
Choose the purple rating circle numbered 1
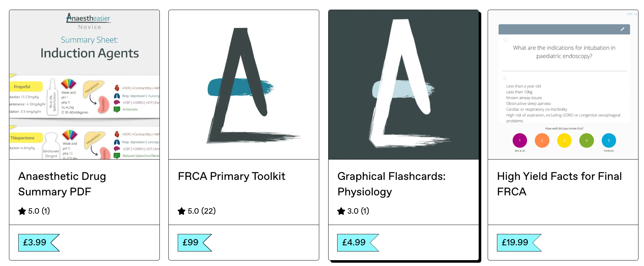coord(520,140)
